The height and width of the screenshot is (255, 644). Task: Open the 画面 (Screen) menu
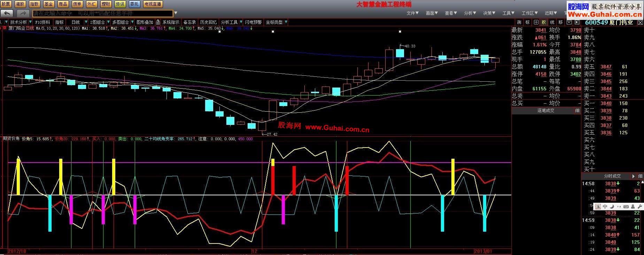coord(432,13)
